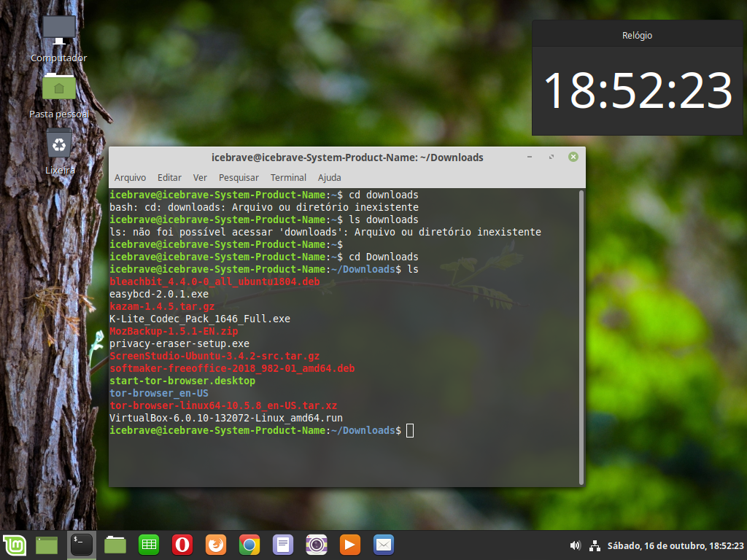Screen dimensions: 747x560
Task: Open the network connection tray icon
Action: click(595, 545)
